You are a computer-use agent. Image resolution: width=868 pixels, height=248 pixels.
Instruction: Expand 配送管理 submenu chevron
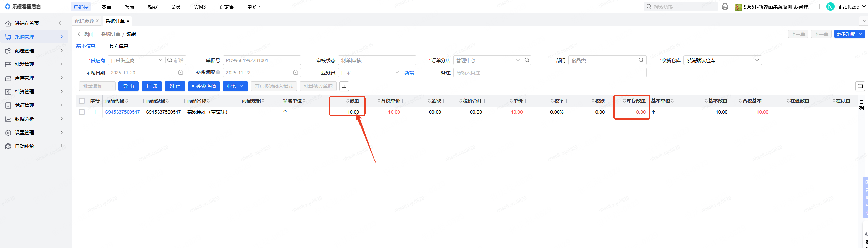pos(62,50)
